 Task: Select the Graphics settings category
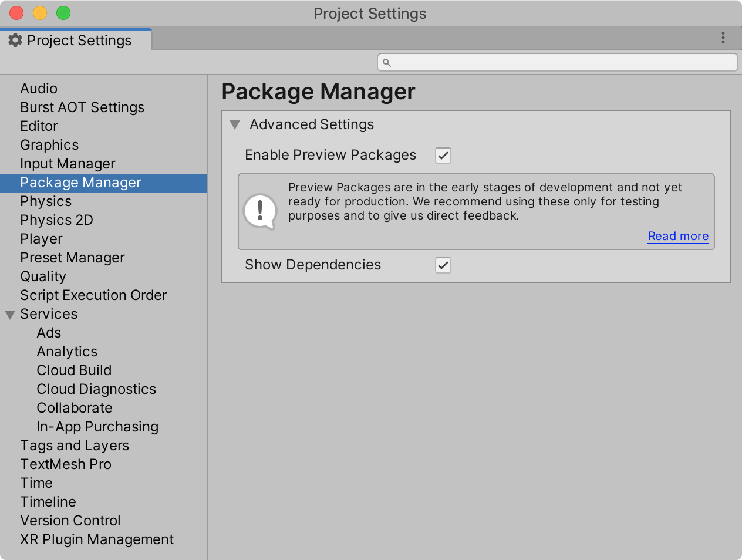(x=49, y=145)
